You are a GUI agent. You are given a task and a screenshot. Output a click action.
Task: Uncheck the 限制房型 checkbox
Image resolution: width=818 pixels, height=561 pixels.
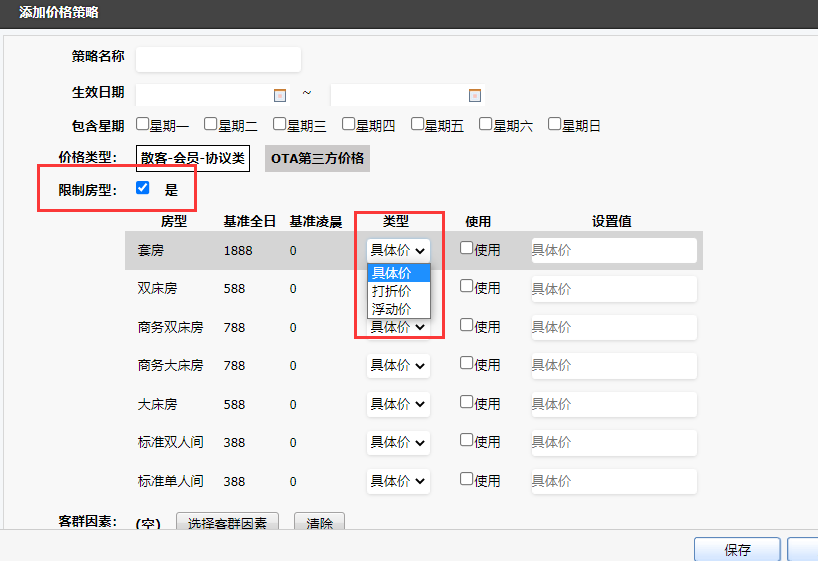(142, 188)
